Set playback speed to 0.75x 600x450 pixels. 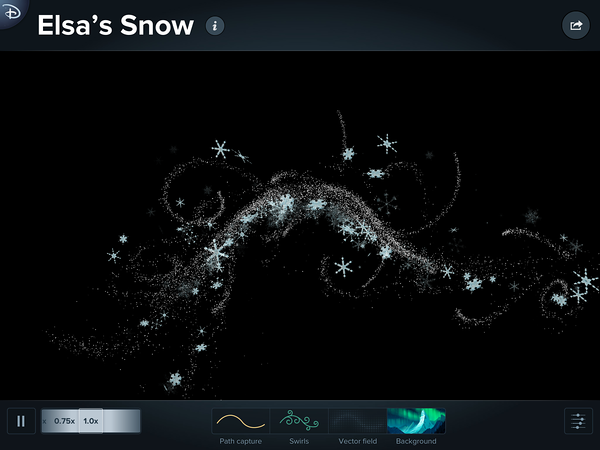point(65,421)
